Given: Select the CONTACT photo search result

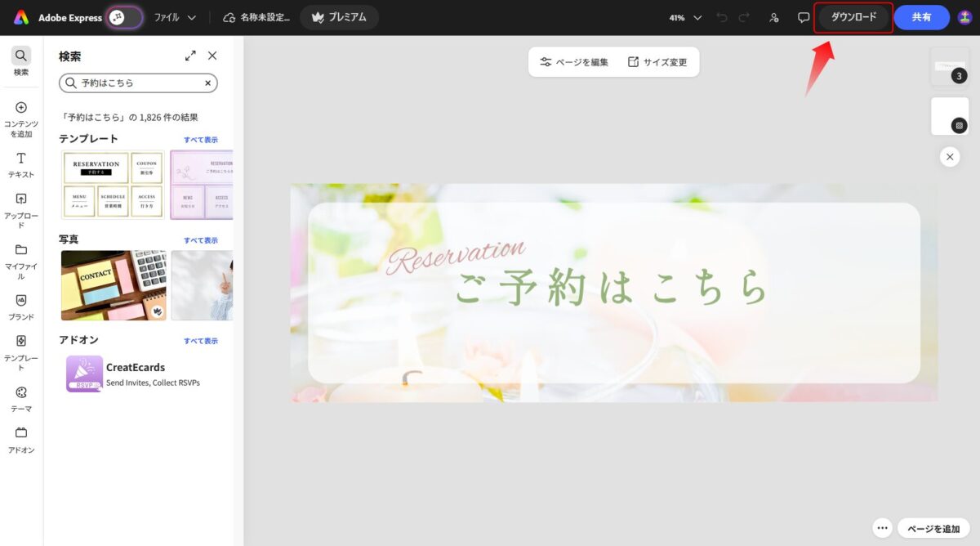Looking at the screenshot, I should 113,285.
